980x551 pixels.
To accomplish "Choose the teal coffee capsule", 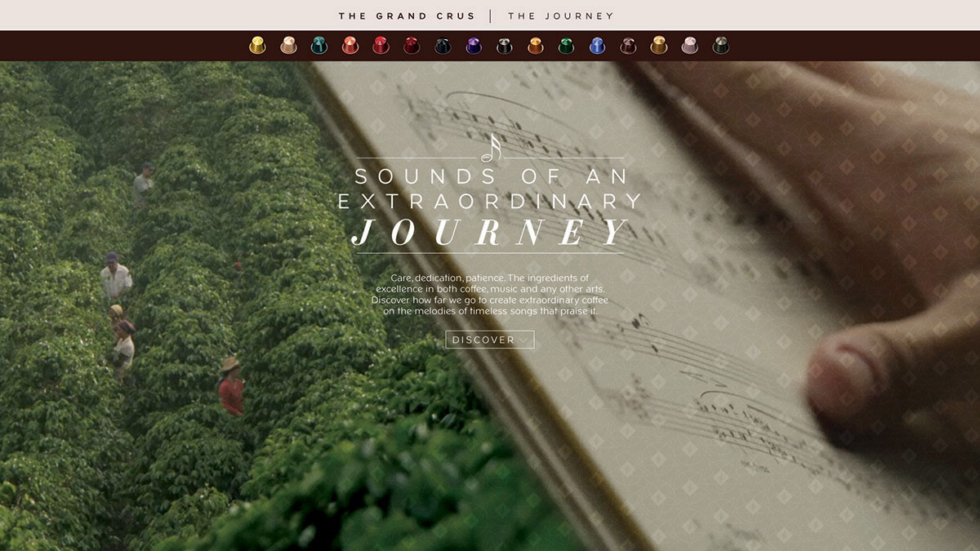I will pos(319,46).
